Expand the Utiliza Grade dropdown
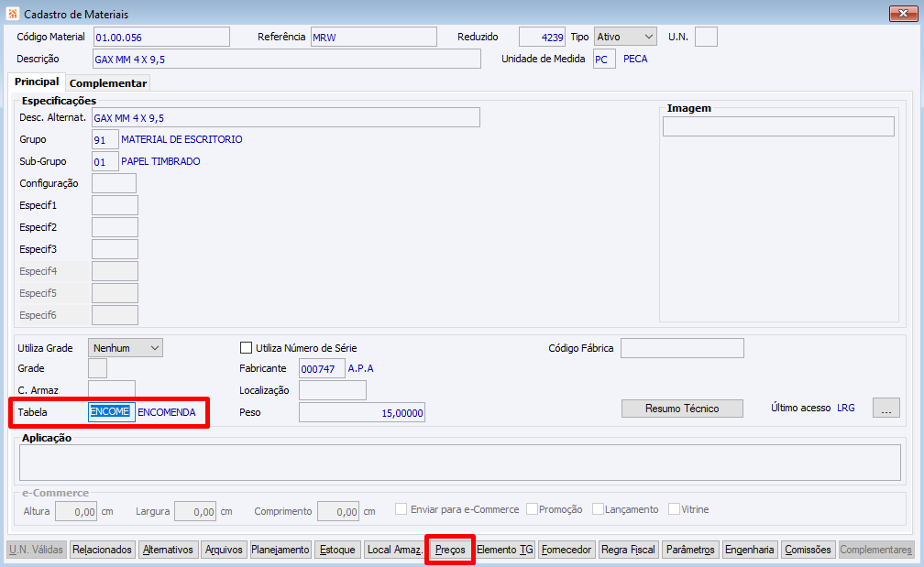924x567 pixels. click(126, 348)
